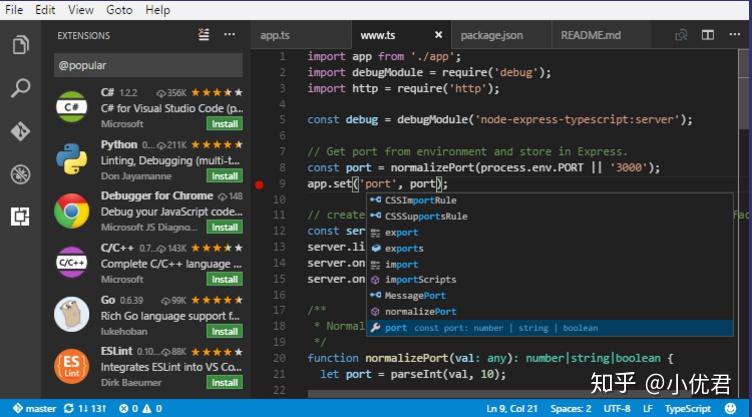Viewport: 752px width, 417px height.
Task: Select normalizePort suggestion
Action: pyautogui.click(x=550, y=312)
